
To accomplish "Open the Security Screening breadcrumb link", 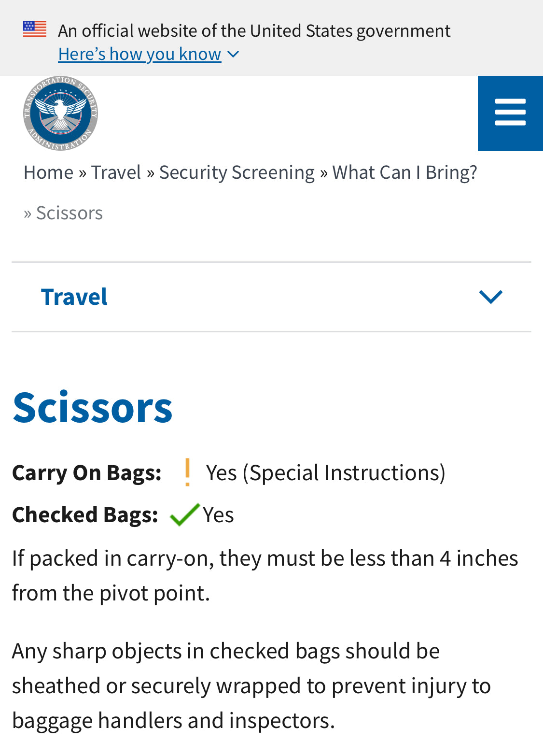I will (x=237, y=172).
